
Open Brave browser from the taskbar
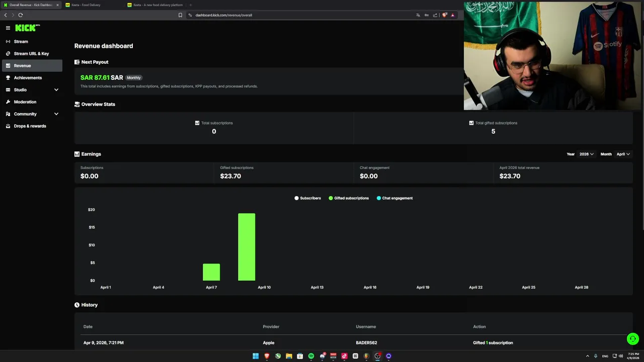[267, 356]
